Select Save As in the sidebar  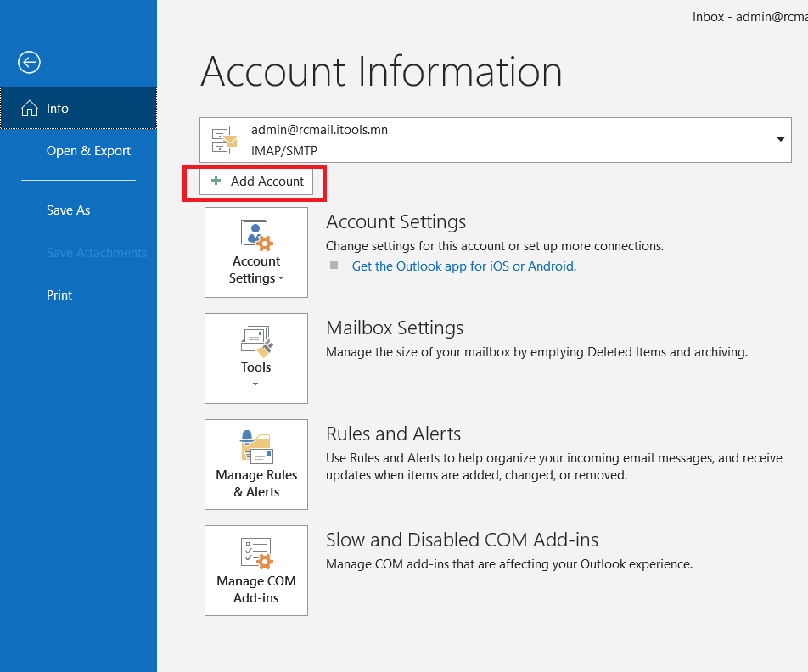68,210
